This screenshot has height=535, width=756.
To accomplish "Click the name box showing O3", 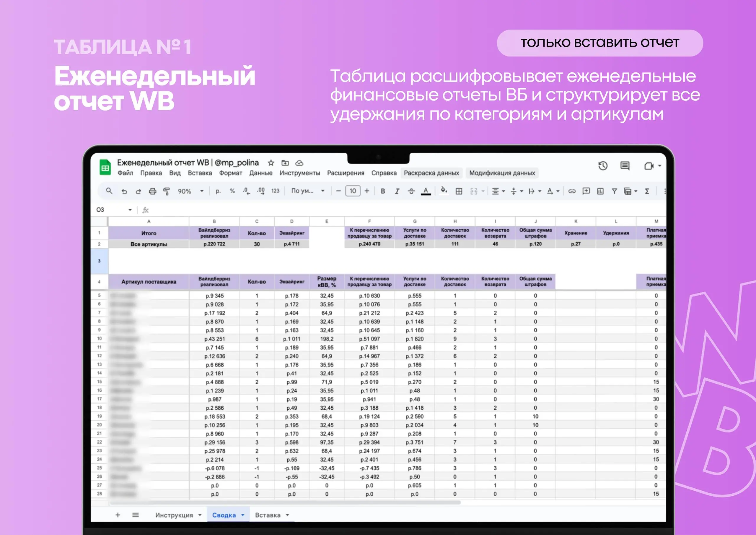I will [114, 210].
